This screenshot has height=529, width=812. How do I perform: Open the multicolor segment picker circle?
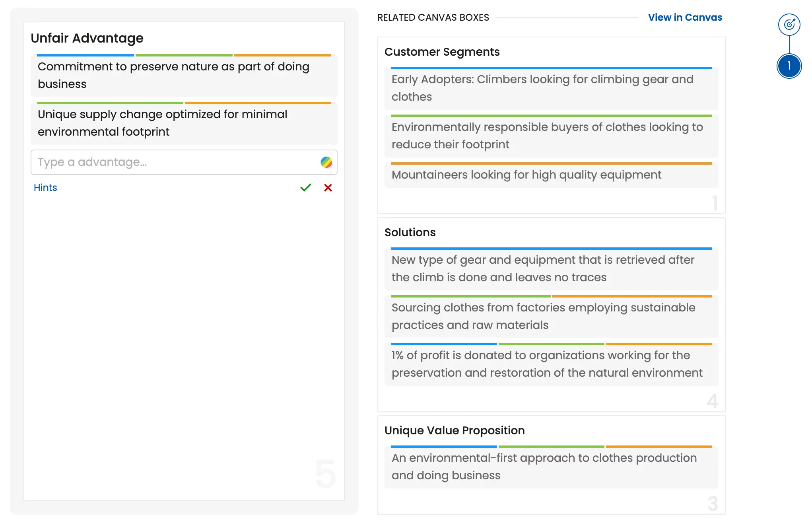(x=326, y=162)
